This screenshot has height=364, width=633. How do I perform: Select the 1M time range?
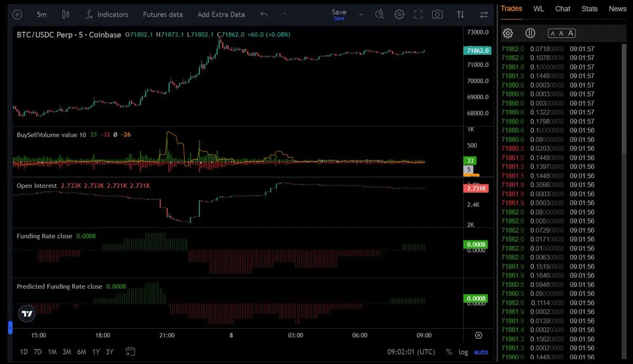tap(52, 352)
